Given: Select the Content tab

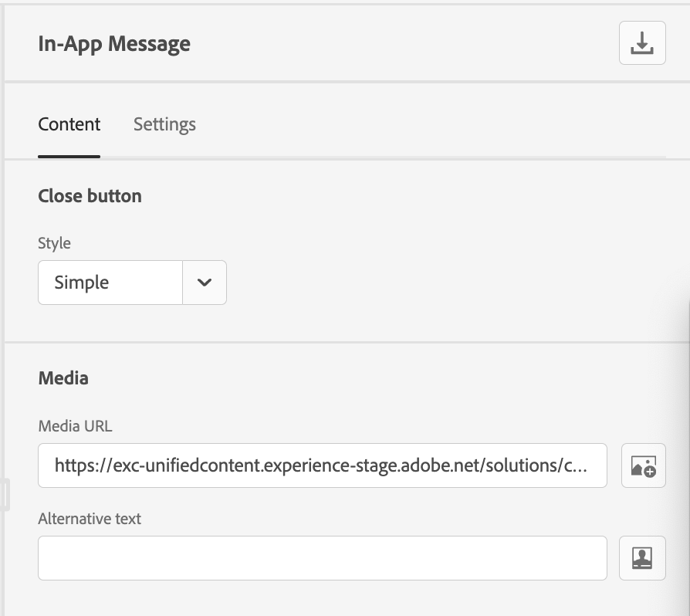Looking at the screenshot, I should 69,124.
